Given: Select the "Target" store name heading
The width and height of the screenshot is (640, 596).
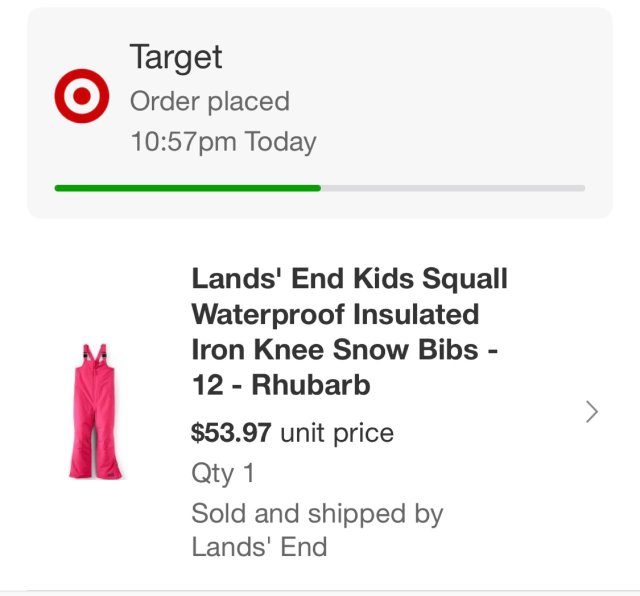Looking at the screenshot, I should [176, 57].
